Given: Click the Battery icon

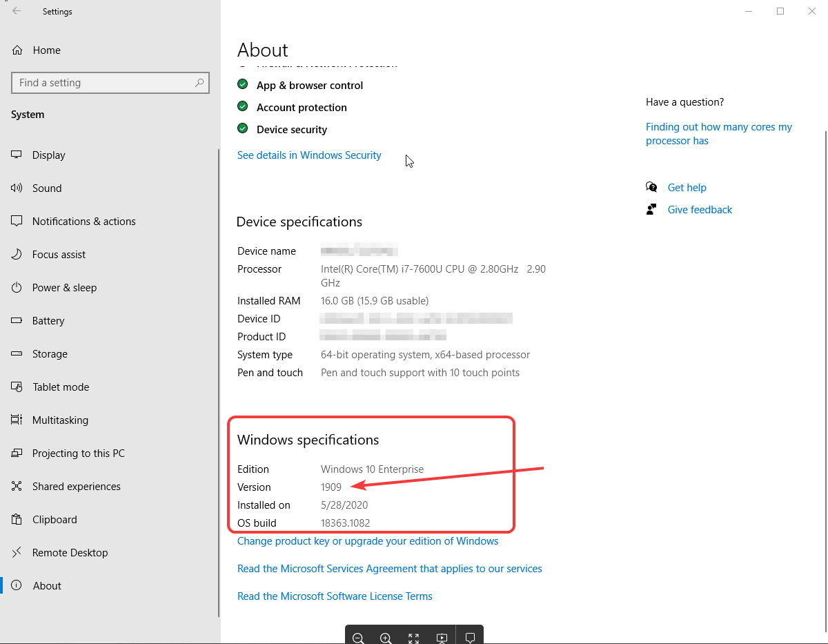Looking at the screenshot, I should [17, 321].
